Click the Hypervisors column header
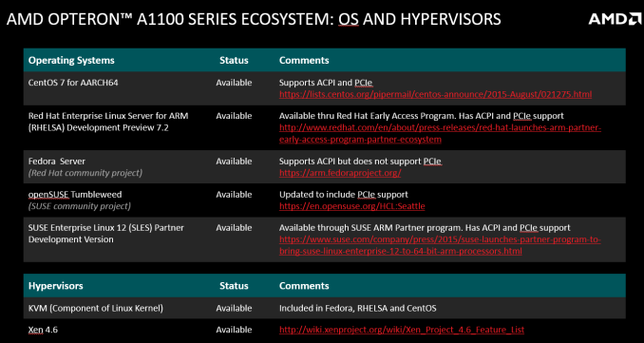Viewport: 644px width, 343px height. point(55,285)
